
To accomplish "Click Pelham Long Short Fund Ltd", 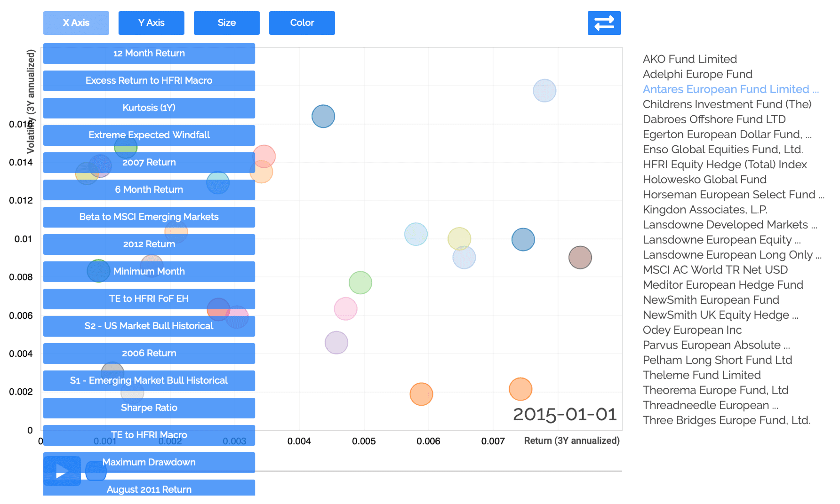I will [x=717, y=360].
